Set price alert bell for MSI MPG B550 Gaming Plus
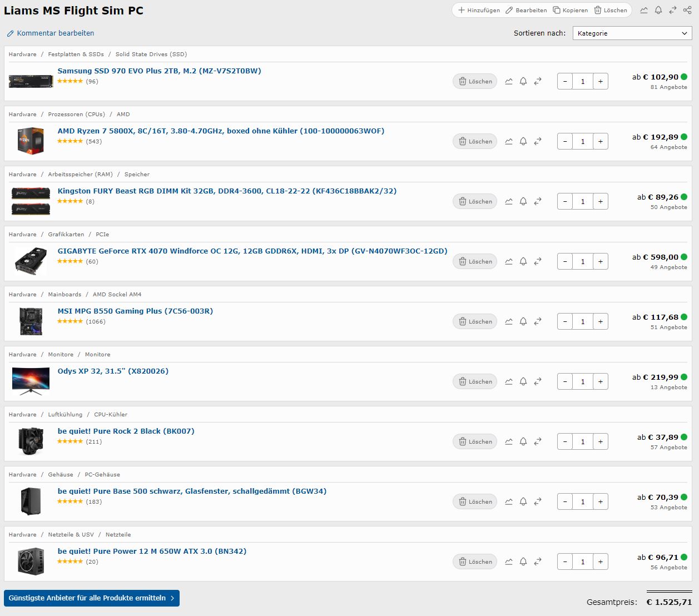 click(x=523, y=321)
